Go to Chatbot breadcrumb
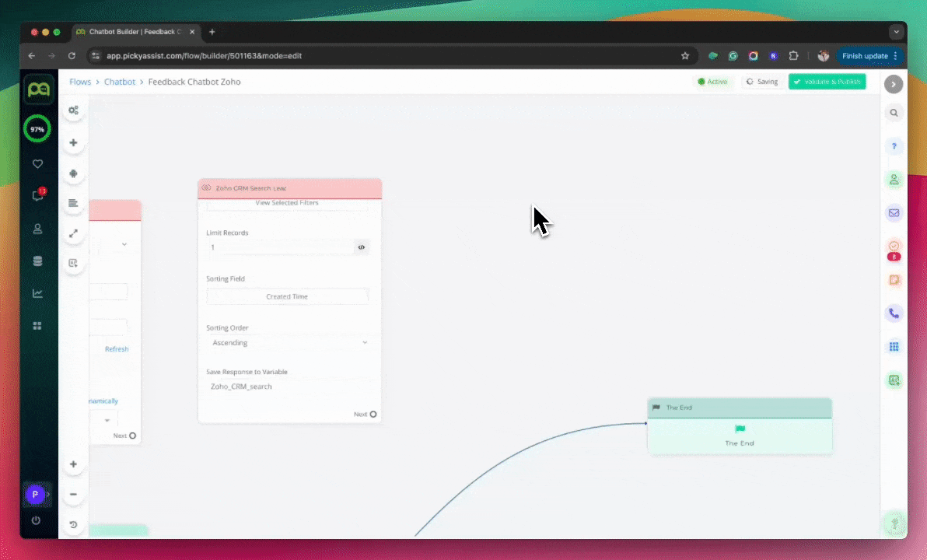 (x=120, y=82)
